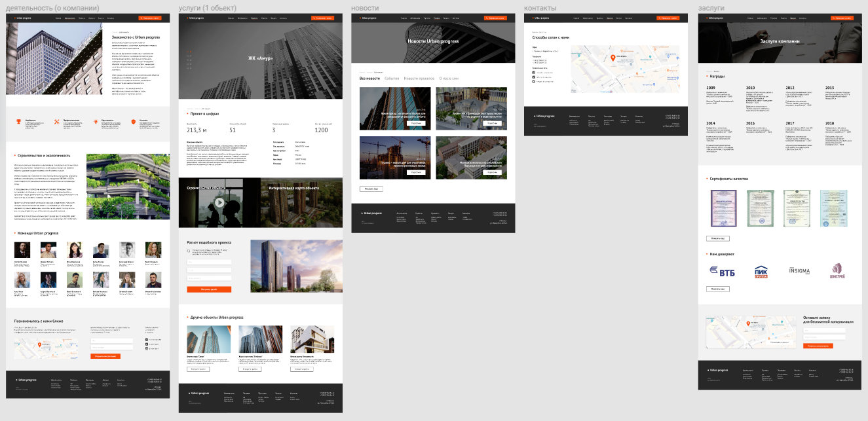Click the Urban progress logo in the контакты footer

pyautogui.click(x=544, y=116)
